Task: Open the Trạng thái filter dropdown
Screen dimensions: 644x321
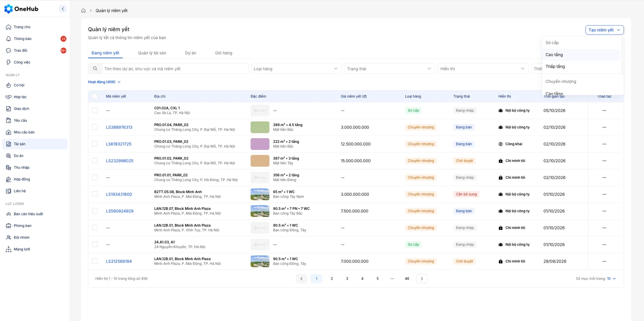Action: click(x=390, y=69)
